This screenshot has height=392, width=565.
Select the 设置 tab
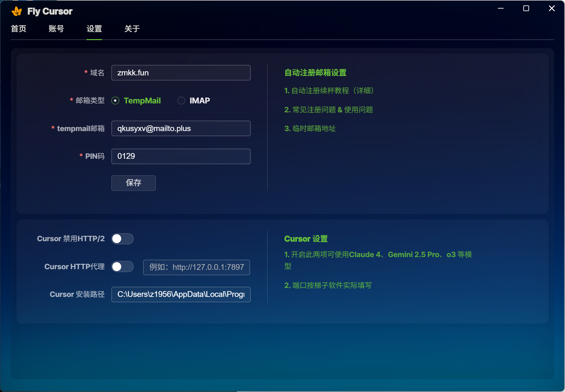[94, 29]
